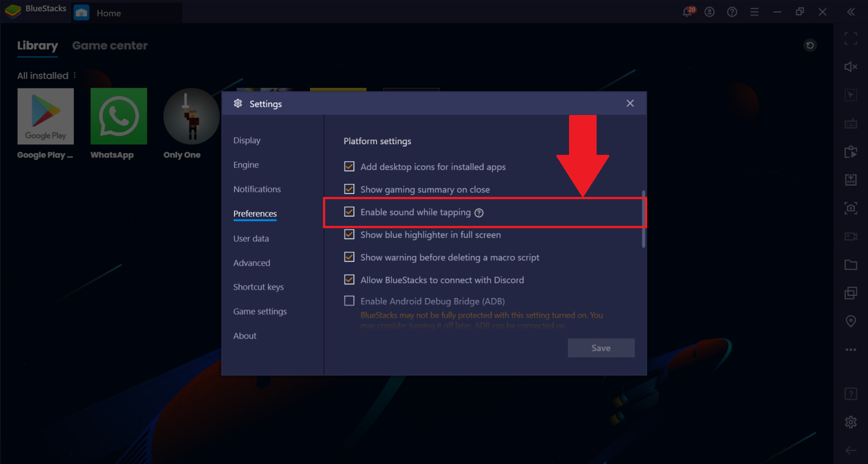The width and height of the screenshot is (868, 464).
Task: Launch the Only One game
Action: pos(191,116)
